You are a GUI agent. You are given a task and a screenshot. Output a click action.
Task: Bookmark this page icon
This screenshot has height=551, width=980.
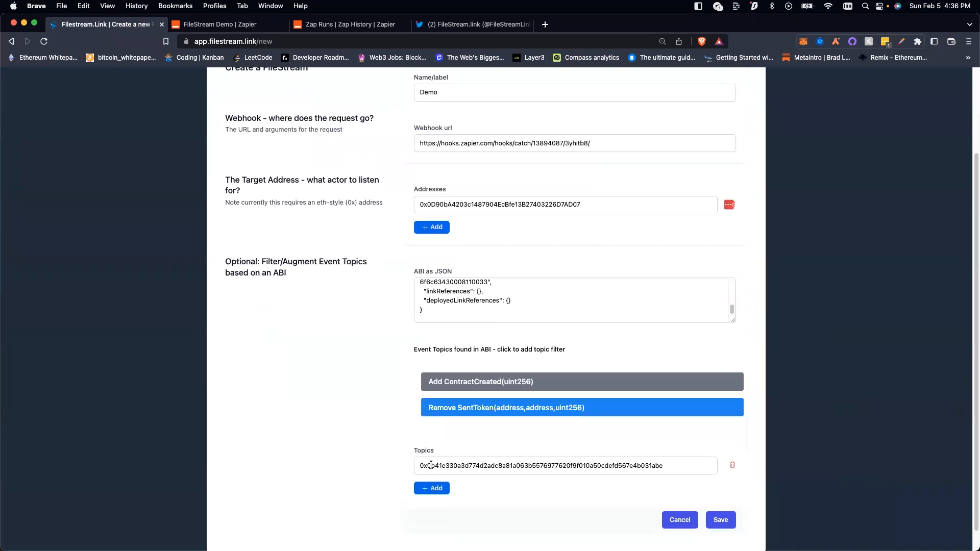[166, 41]
